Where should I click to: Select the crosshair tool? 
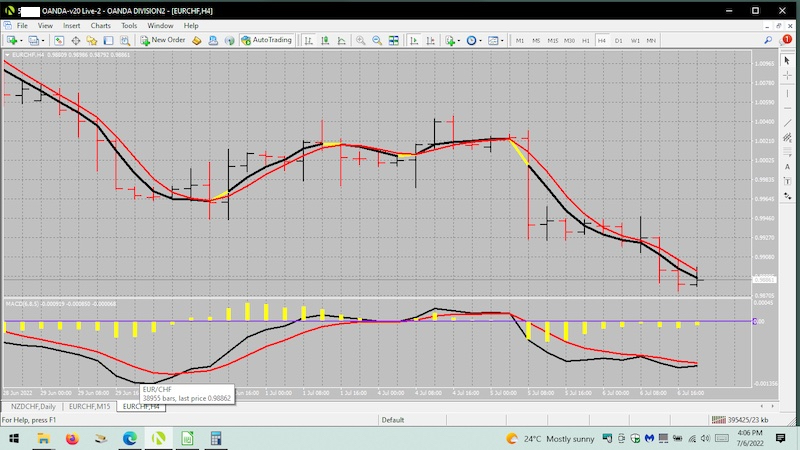(787, 76)
